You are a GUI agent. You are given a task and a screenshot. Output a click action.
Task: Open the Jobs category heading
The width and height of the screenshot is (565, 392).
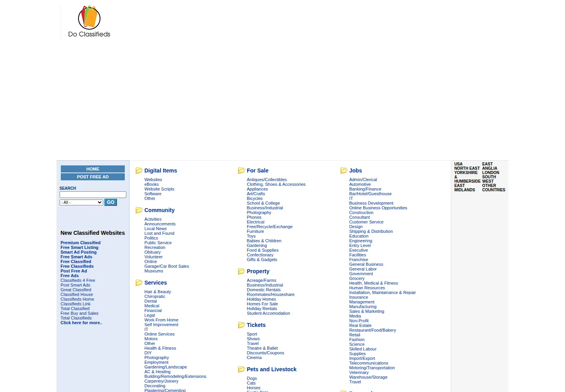[x=355, y=171]
